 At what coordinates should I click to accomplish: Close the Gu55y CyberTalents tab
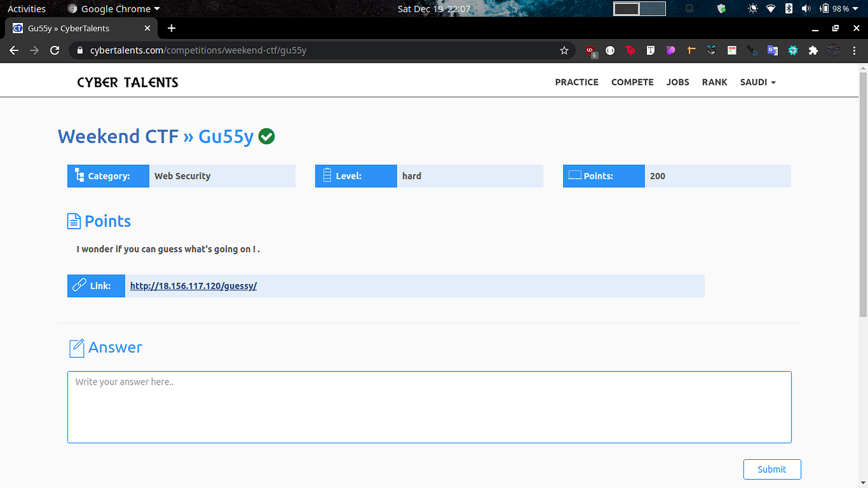tap(148, 28)
